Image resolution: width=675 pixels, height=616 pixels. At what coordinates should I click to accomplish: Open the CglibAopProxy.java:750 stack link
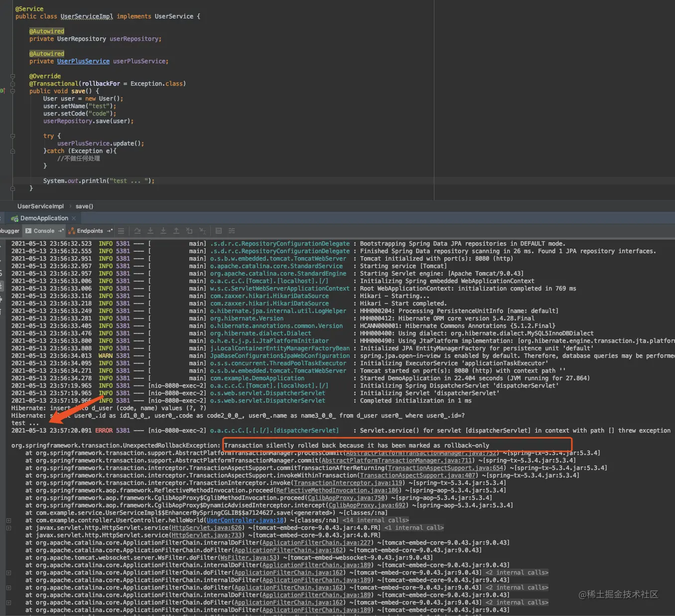346,498
